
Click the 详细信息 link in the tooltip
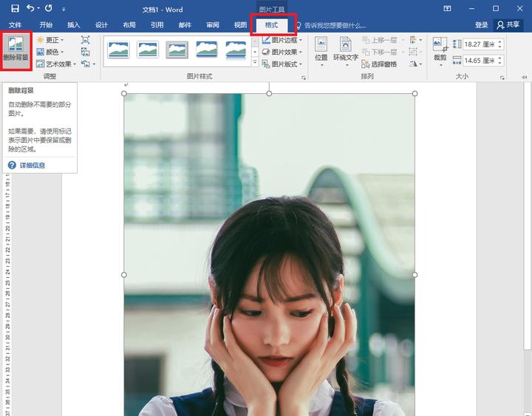click(32, 166)
